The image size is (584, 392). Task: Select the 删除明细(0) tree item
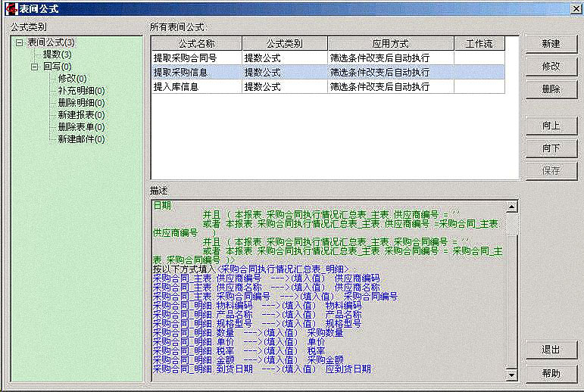point(81,103)
